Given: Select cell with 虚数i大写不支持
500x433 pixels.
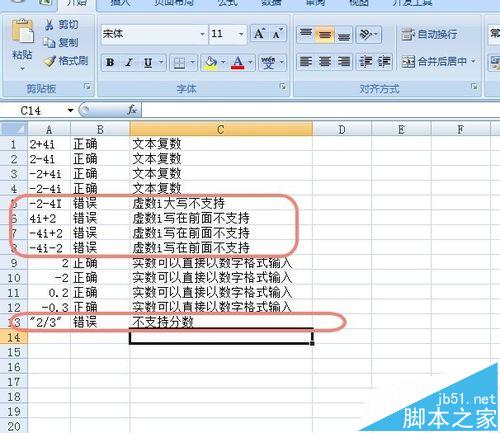Looking at the screenshot, I should (x=221, y=203).
